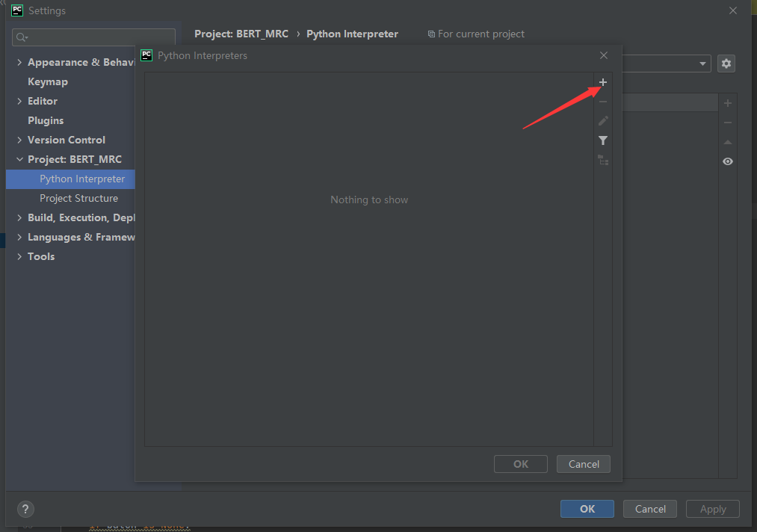Open Editor settings category
Image resolution: width=757 pixels, height=532 pixels.
coord(43,102)
